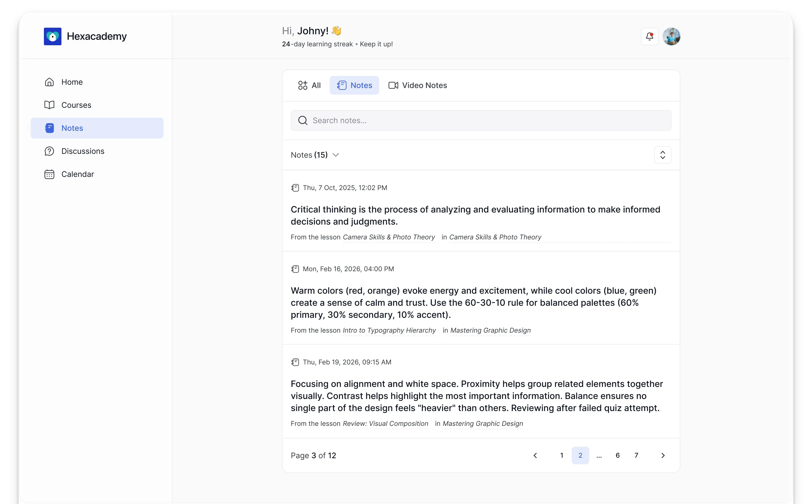Click the Hexacademy logo icon
812x504 pixels.
coord(53,36)
